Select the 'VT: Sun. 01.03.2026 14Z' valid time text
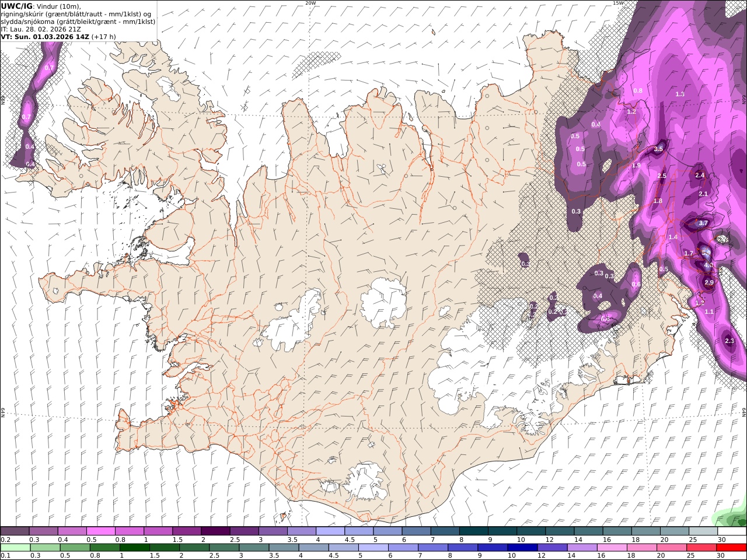The width and height of the screenshot is (747, 560). (x=44, y=36)
